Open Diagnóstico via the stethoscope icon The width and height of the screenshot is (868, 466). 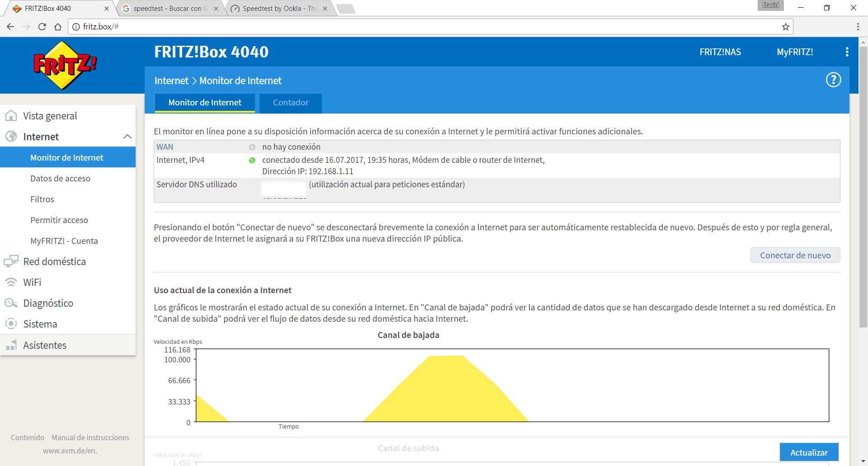tap(11, 303)
